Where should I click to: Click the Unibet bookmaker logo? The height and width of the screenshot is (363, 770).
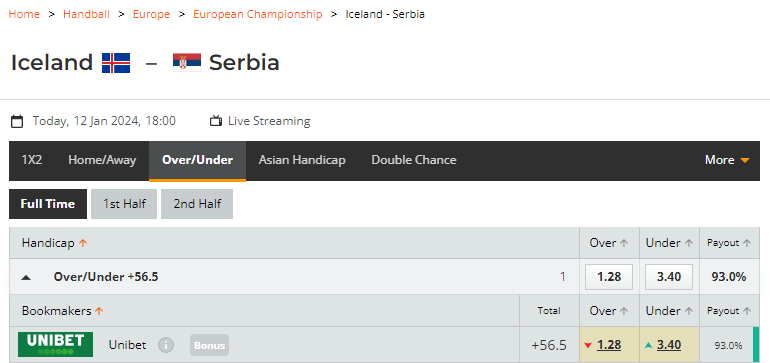click(55, 344)
